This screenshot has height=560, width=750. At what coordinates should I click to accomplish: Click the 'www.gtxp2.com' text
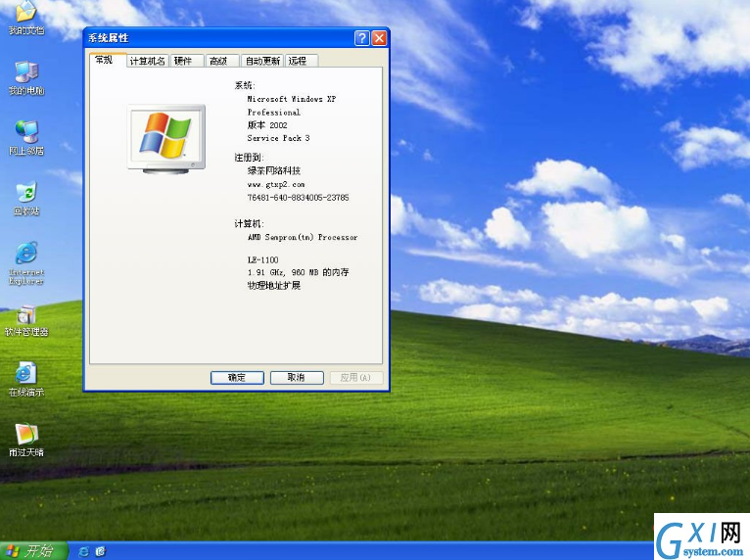click(x=276, y=185)
